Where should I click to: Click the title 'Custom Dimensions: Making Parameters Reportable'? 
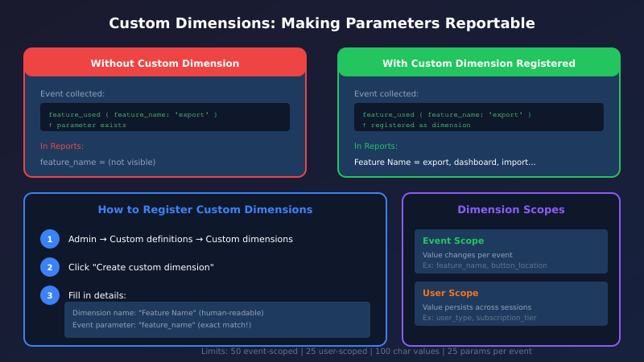click(x=321, y=23)
